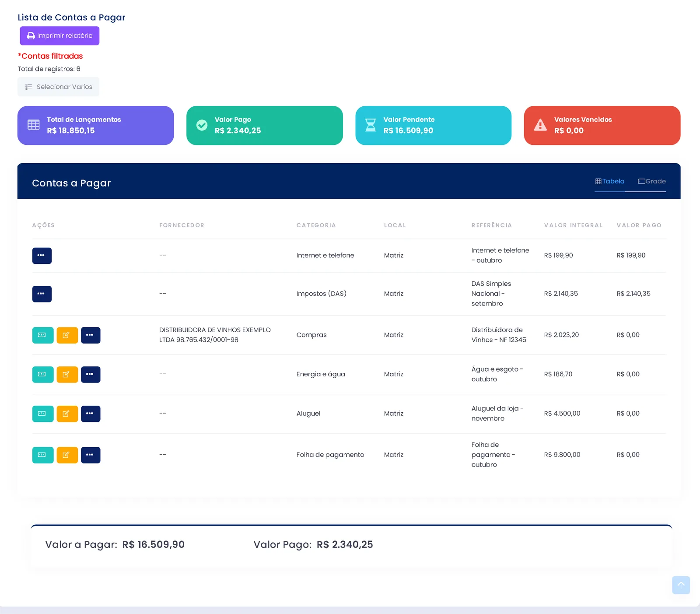The width and height of the screenshot is (700, 614).
Task: Click the pay icon for Compras row
Action: (43, 335)
